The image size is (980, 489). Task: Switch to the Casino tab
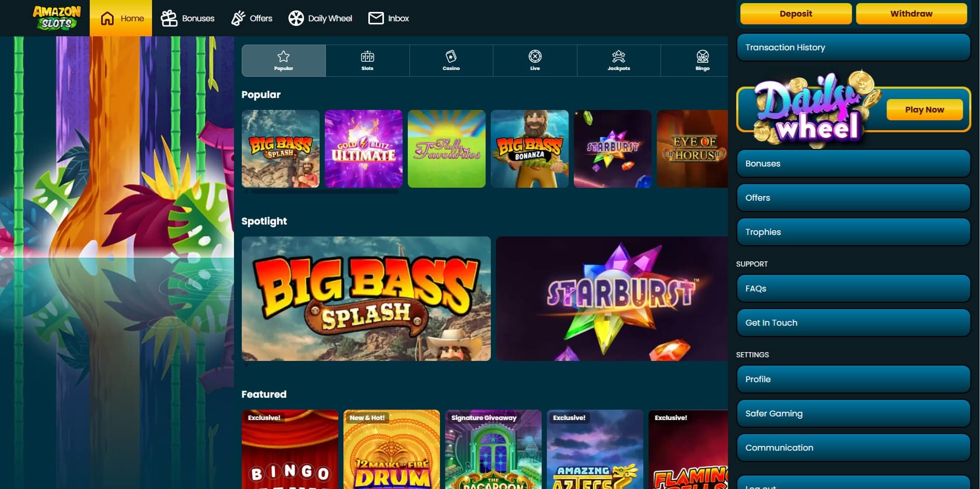pyautogui.click(x=451, y=60)
